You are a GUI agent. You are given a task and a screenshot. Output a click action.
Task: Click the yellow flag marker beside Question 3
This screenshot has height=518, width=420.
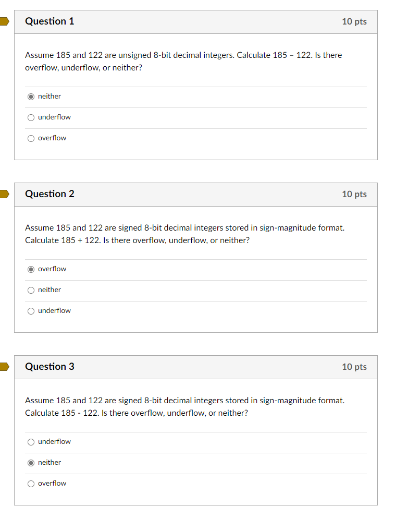coord(3,367)
